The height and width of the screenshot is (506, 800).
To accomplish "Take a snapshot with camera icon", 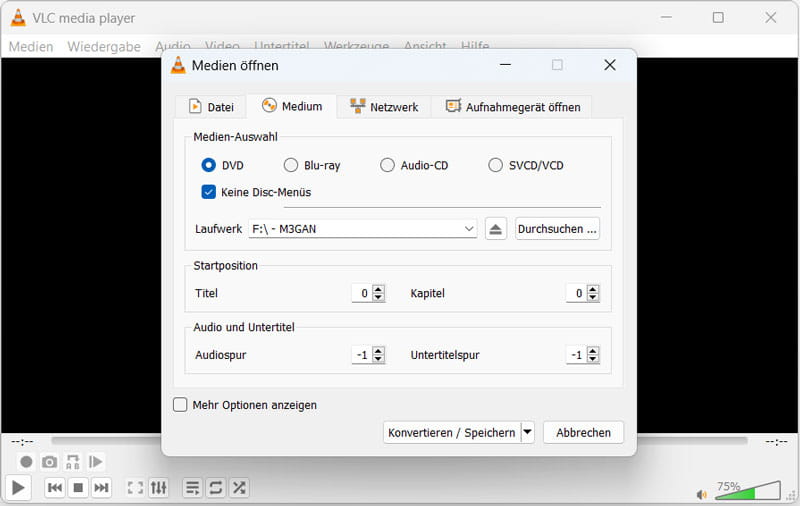I will (x=49, y=462).
